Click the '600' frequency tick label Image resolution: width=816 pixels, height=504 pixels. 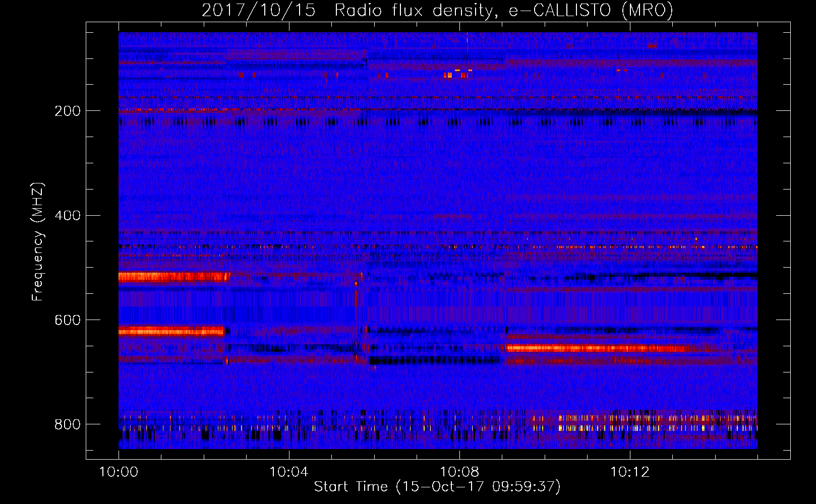(68, 321)
